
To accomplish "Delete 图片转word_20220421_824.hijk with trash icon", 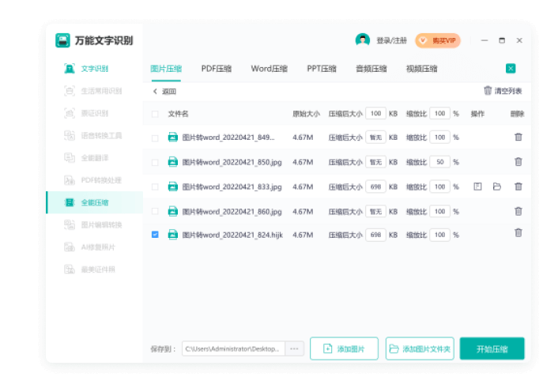I will [518, 232].
